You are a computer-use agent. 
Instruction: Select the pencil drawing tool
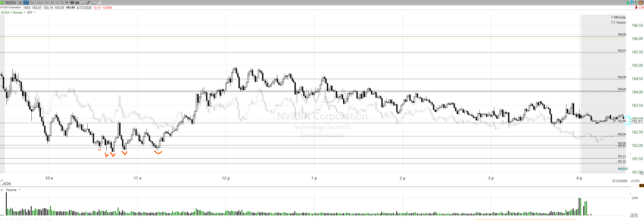pyautogui.click(x=88, y=3)
